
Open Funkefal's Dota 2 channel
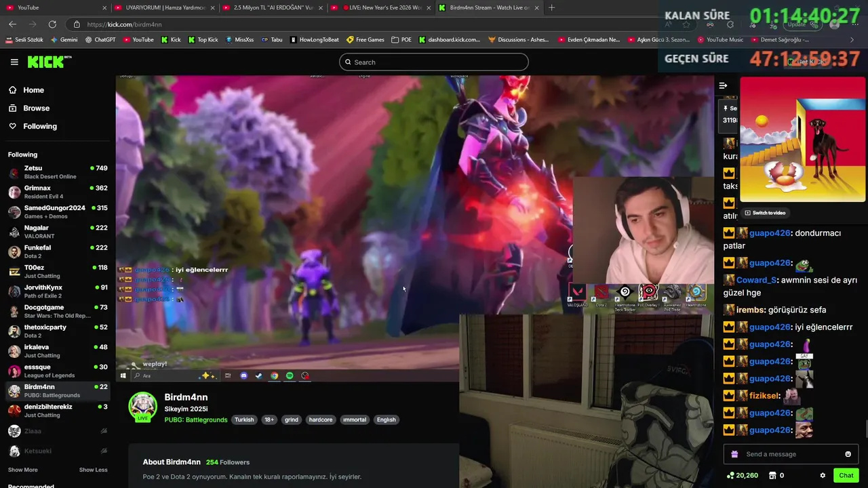coord(58,251)
